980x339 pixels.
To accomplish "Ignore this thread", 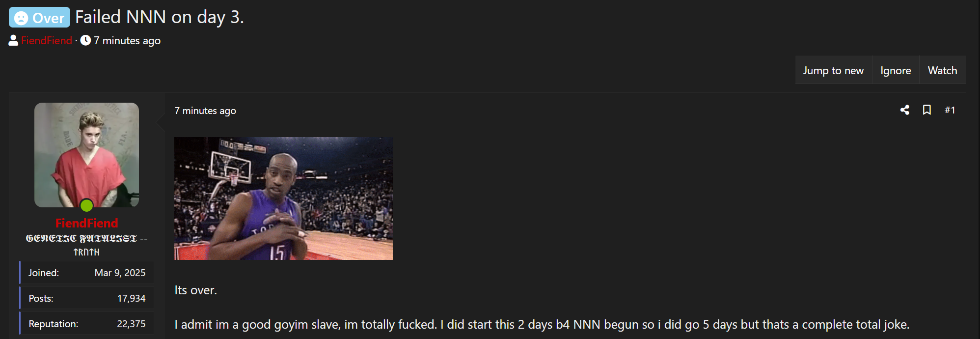I will pyautogui.click(x=896, y=70).
